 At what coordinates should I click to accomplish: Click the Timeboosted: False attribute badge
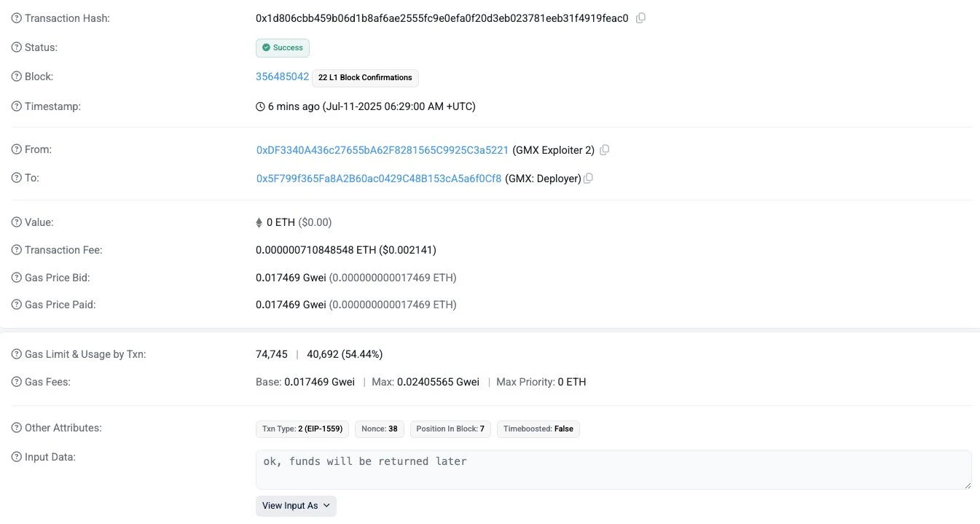(538, 429)
